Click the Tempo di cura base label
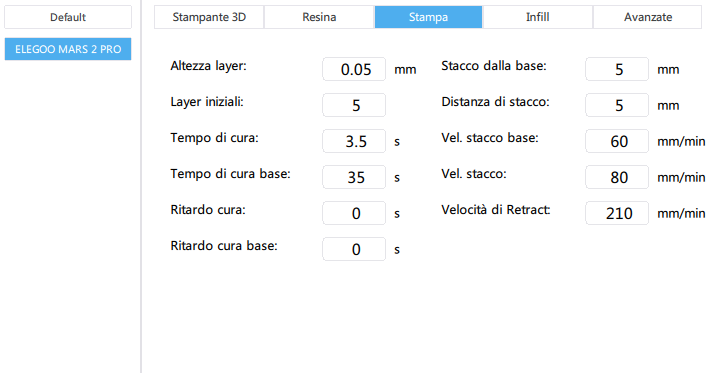 [x=230, y=174]
